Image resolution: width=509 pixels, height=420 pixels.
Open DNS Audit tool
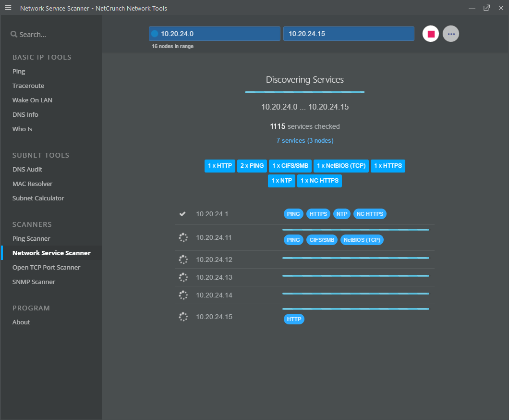(x=27, y=169)
